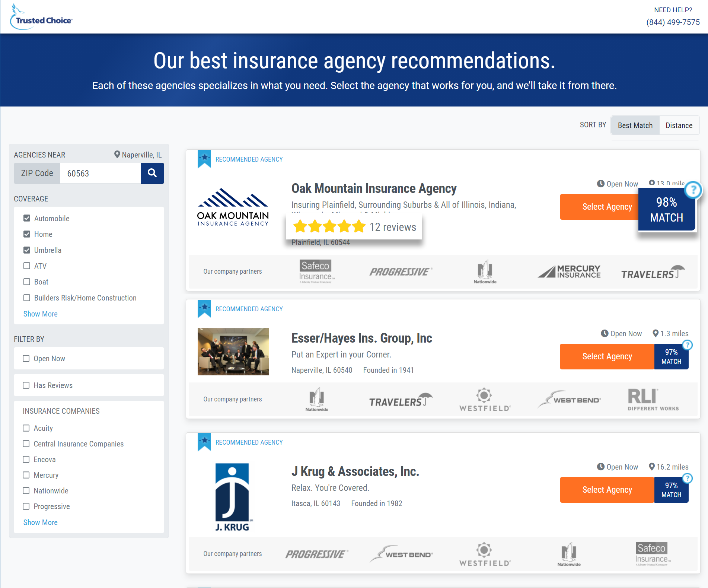Image resolution: width=708 pixels, height=588 pixels.
Task: Sort results by Best Match
Action: point(635,125)
